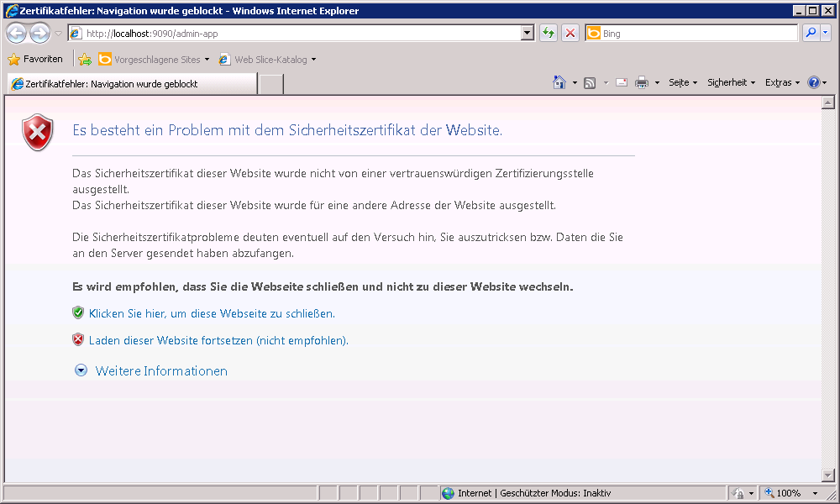
Task: Open the Favoriten star button
Action: pos(35,60)
